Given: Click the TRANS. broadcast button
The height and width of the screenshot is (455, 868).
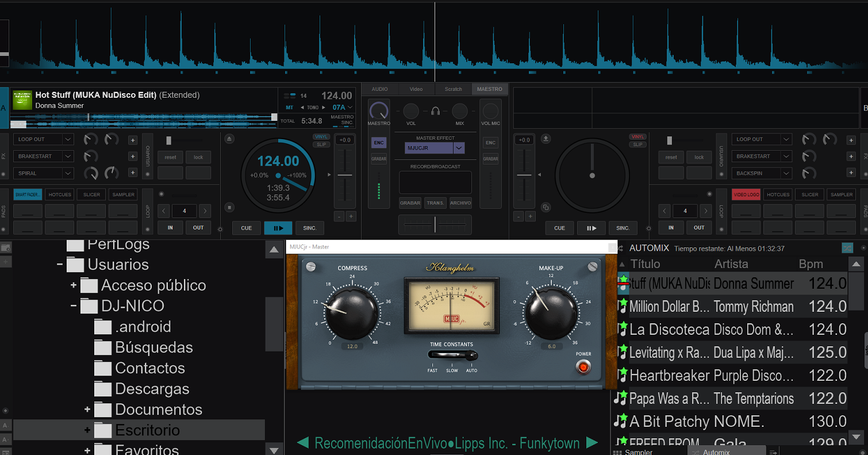Looking at the screenshot, I should point(435,202).
